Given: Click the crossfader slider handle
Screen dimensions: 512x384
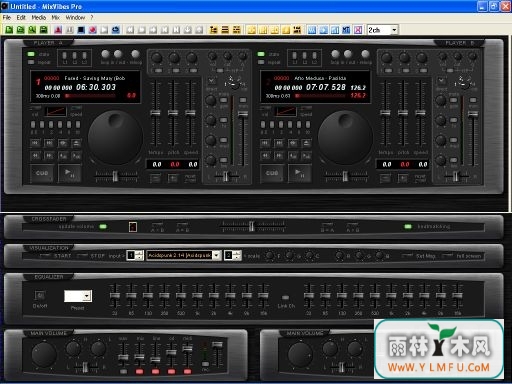Looking at the screenshot, I should [252, 226].
